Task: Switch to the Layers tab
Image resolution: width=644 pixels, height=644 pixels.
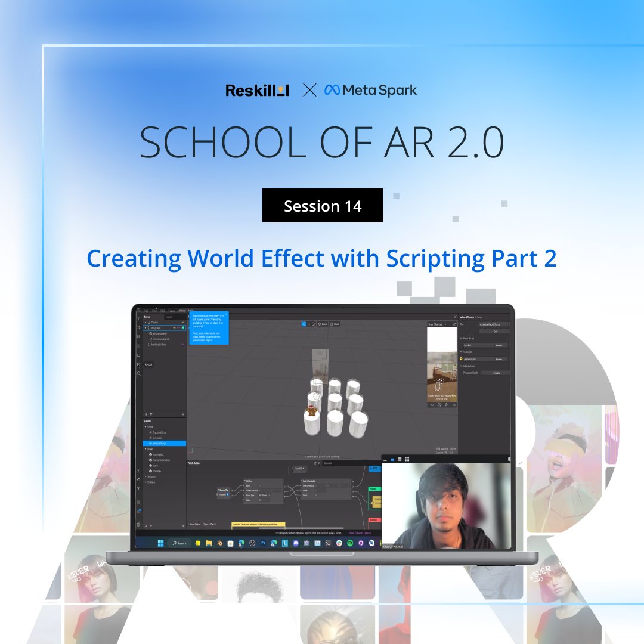Action: (x=169, y=317)
